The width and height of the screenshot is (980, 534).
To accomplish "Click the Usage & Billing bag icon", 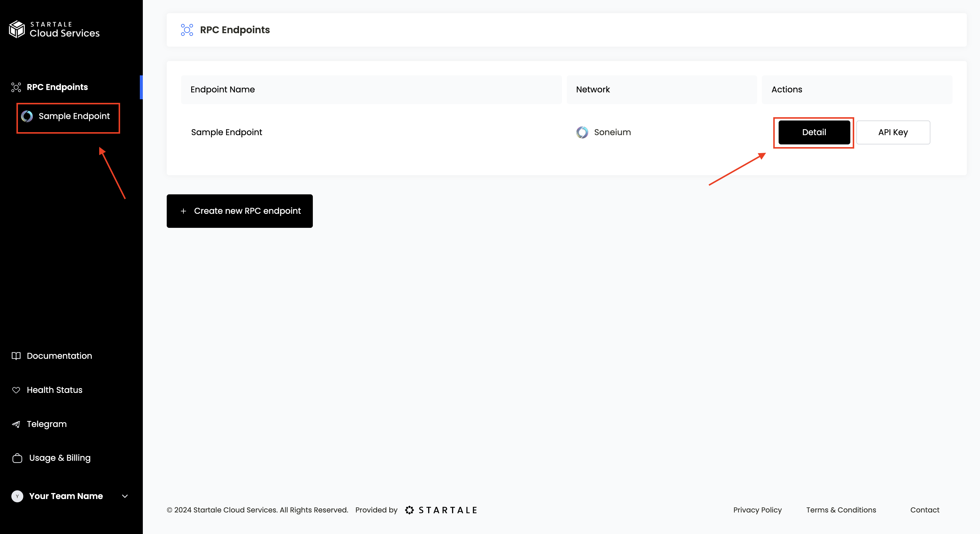I will point(17,458).
